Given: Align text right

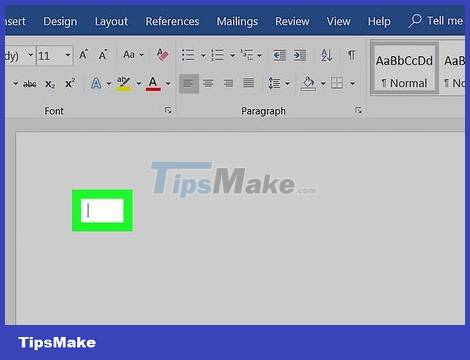Looking at the screenshot, I should pos(228,83).
